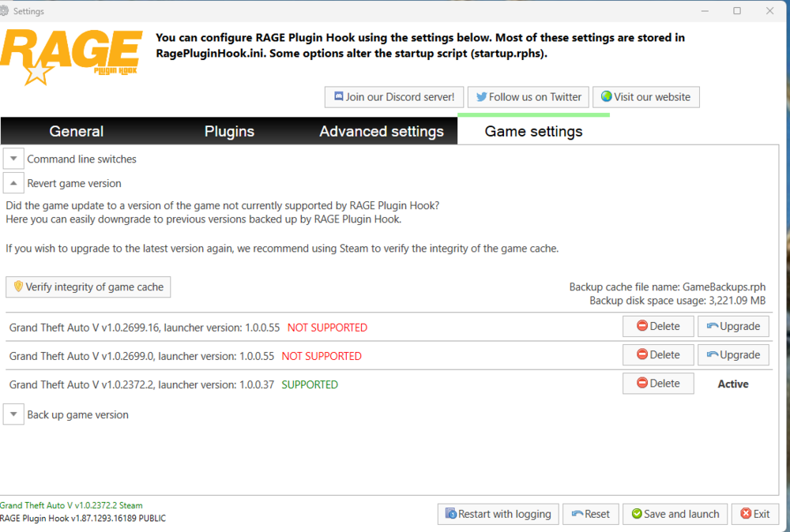Click the Reset button
The image size is (790, 532).
point(590,514)
